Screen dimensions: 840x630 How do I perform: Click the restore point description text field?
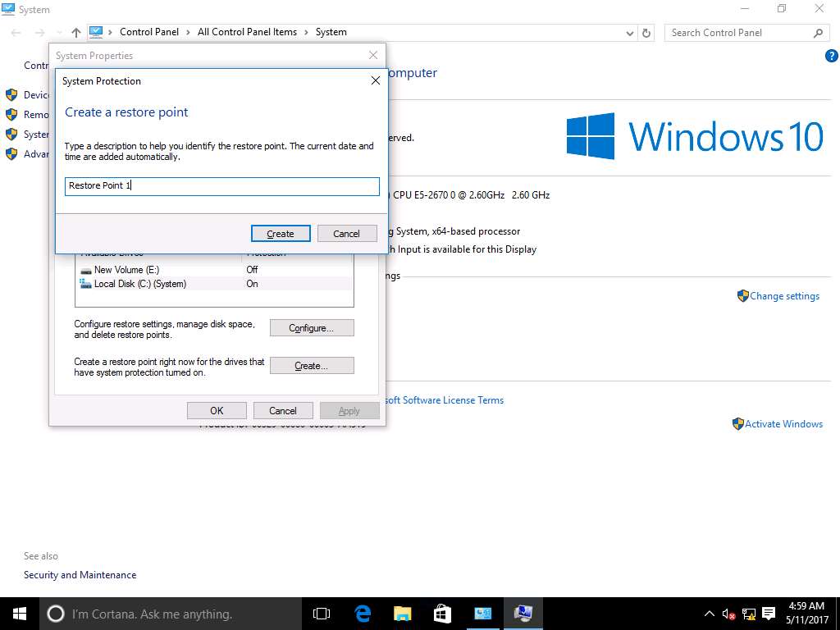coord(221,186)
